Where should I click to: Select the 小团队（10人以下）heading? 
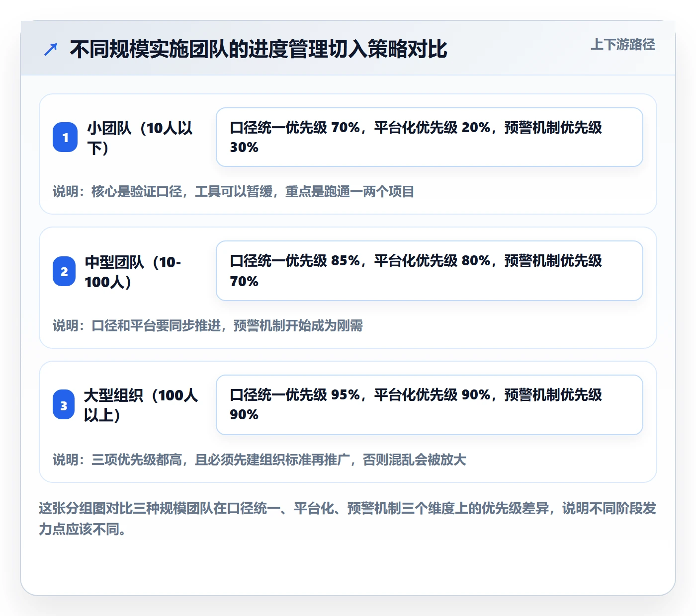click(141, 138)
